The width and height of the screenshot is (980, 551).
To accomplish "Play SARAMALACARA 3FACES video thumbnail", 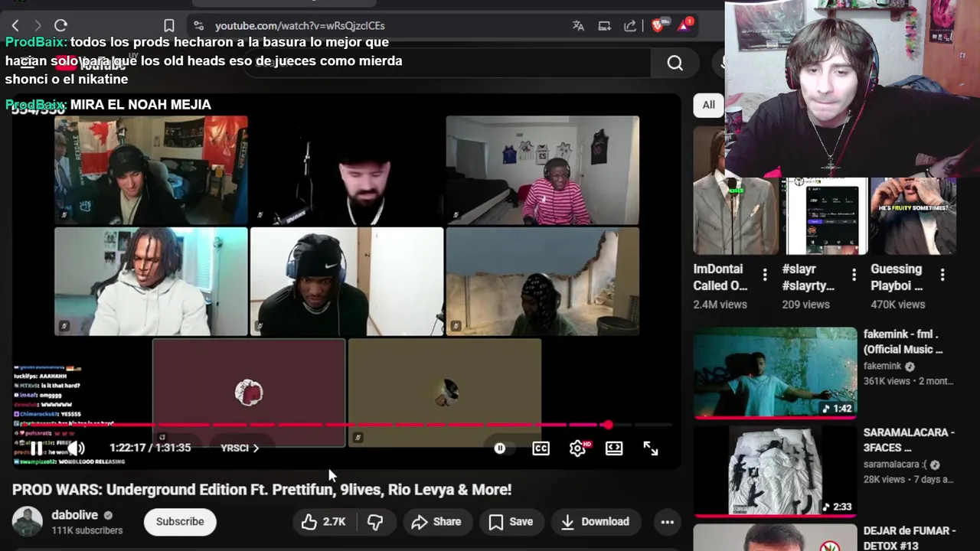I will coord(776,470).
